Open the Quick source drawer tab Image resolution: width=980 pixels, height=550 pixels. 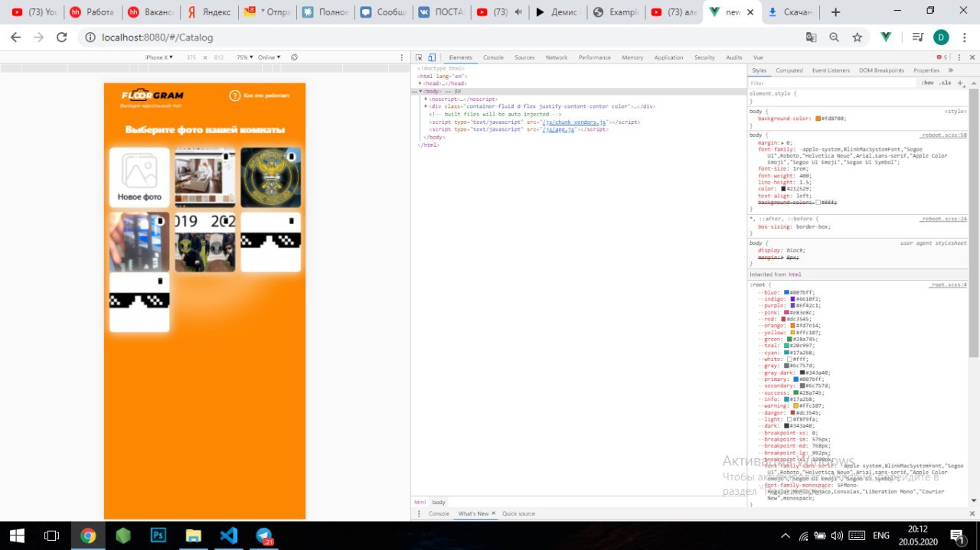pos(519,513)
